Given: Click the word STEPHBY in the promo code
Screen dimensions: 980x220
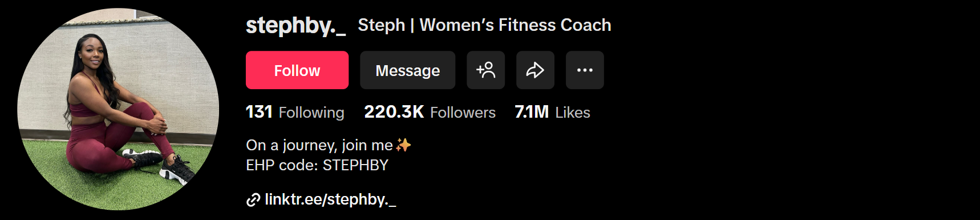Looking at the screenshot, I should [355, 165].
